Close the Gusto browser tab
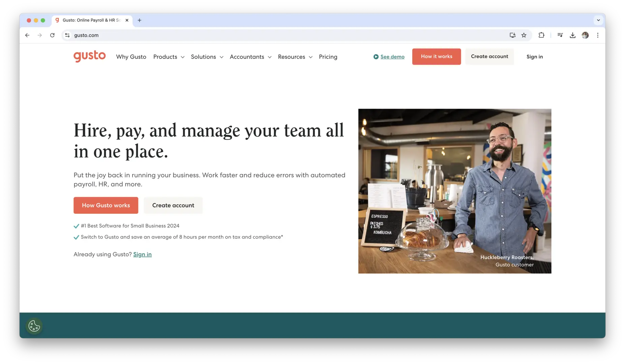 point(127,20)
